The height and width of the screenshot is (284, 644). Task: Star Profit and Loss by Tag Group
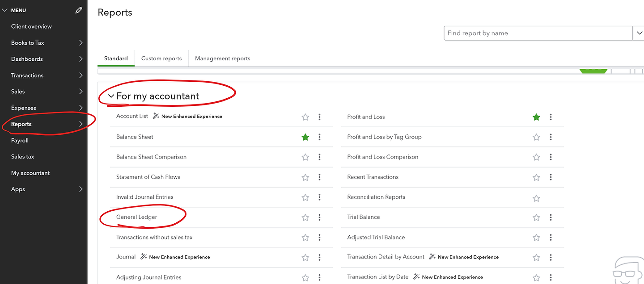tap(536, 137)
